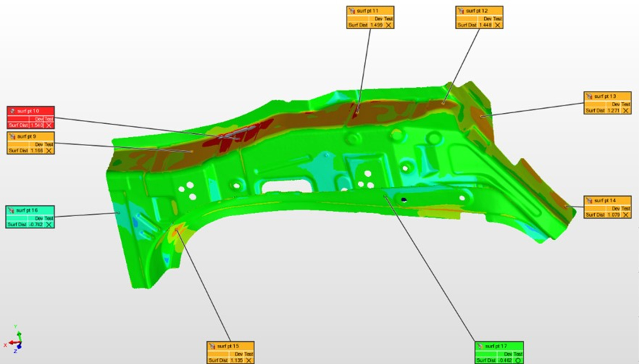Select the surf pt 14 annotation icon
This screenshot has height=364, width=639.
589,200
